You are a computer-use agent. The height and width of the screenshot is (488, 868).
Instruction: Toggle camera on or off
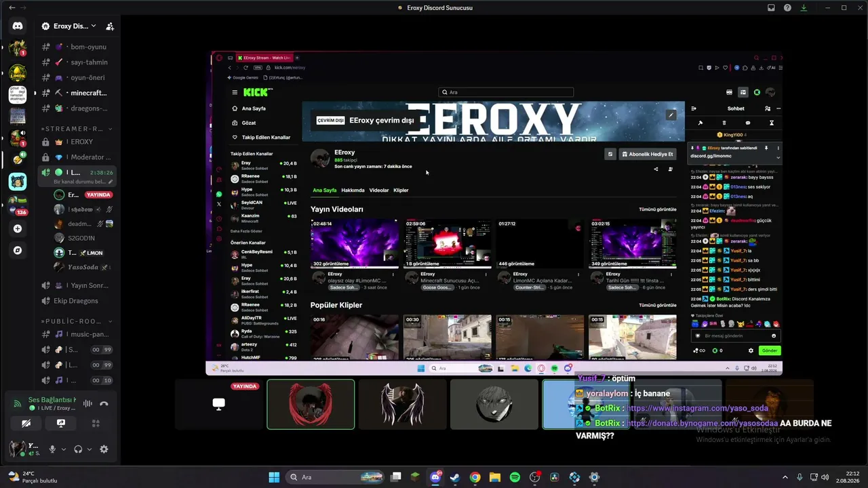pyautogui.click(x=26, y=423)
